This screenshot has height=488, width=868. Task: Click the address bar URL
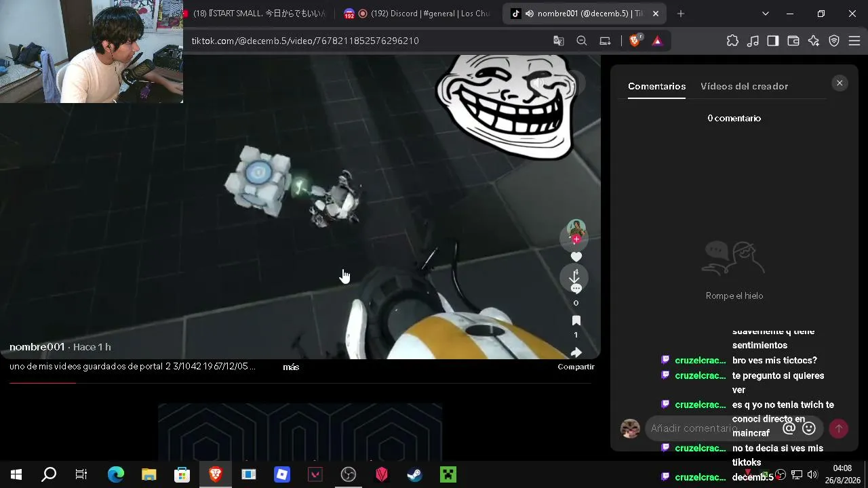pyautogui.click(x=305, y=41)
